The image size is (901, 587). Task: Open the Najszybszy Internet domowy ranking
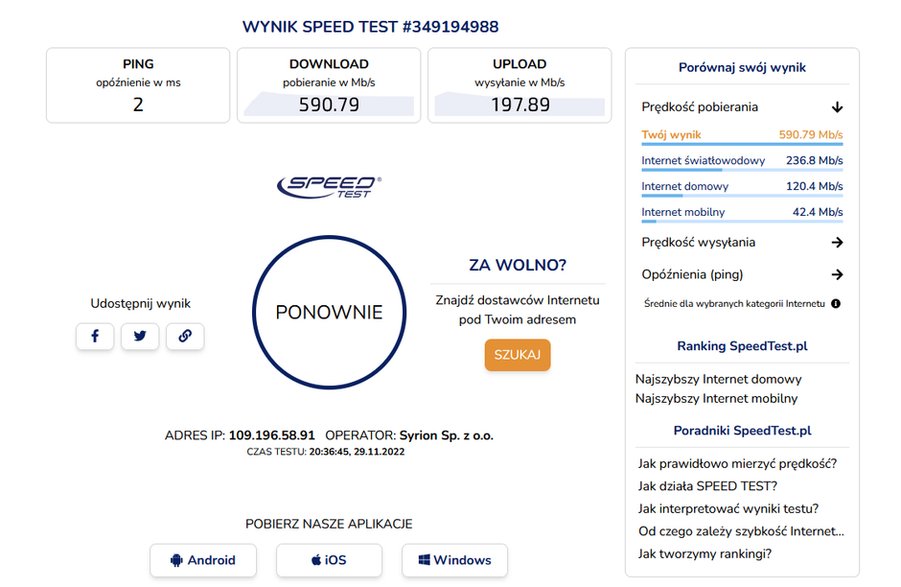click(x=718, y=379)
